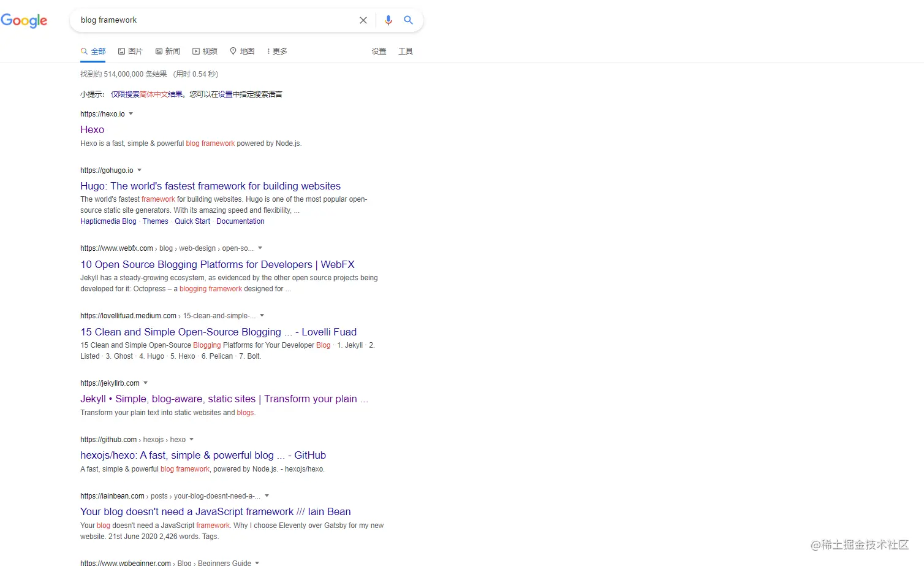Image resolution: width=924 pixels, height=566 pixels.
Task: Expand dropdown arrow beside wpbeginner.com URL
Action: [x=257, y=562]
